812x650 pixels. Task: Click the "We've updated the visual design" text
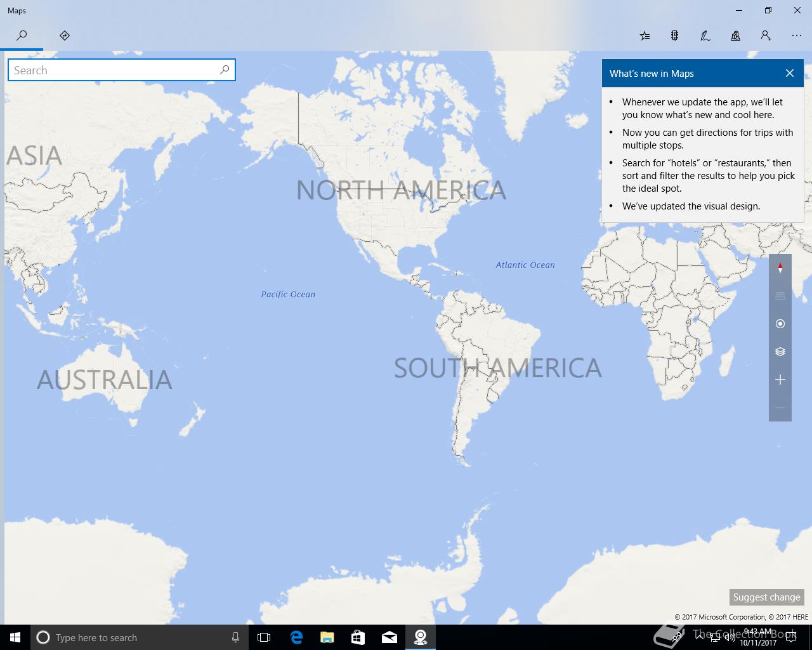coord(691,206)
